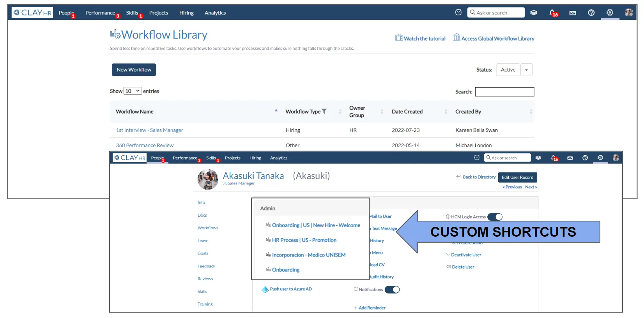Click the Delete User trash icon
The height and width of the screenshot is (318, 644).
(x=449, y=267)
